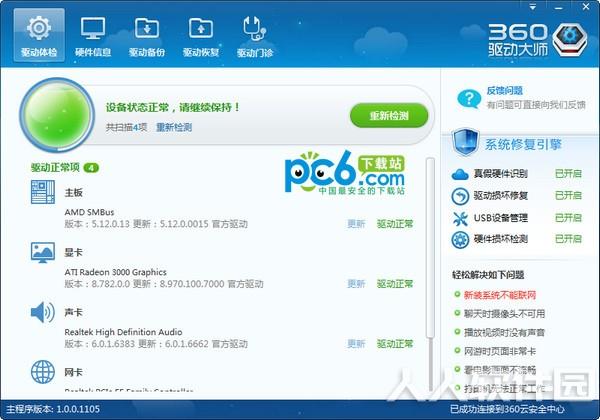Toggle 已开启 for 硬件损坏检测
The height and width of the screenshot is (420, 600).
pos(568,239)
